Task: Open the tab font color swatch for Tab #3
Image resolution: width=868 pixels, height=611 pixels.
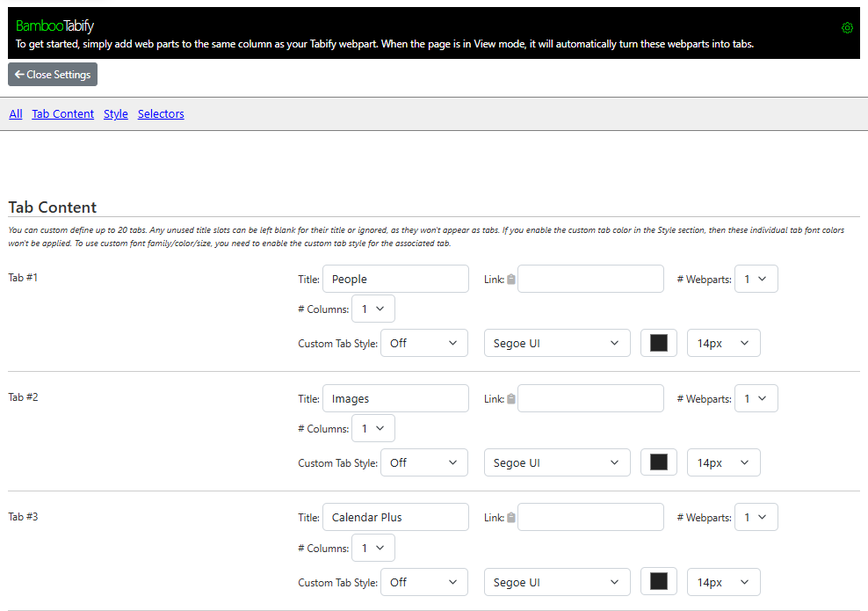Action: (x=658, y=582)
